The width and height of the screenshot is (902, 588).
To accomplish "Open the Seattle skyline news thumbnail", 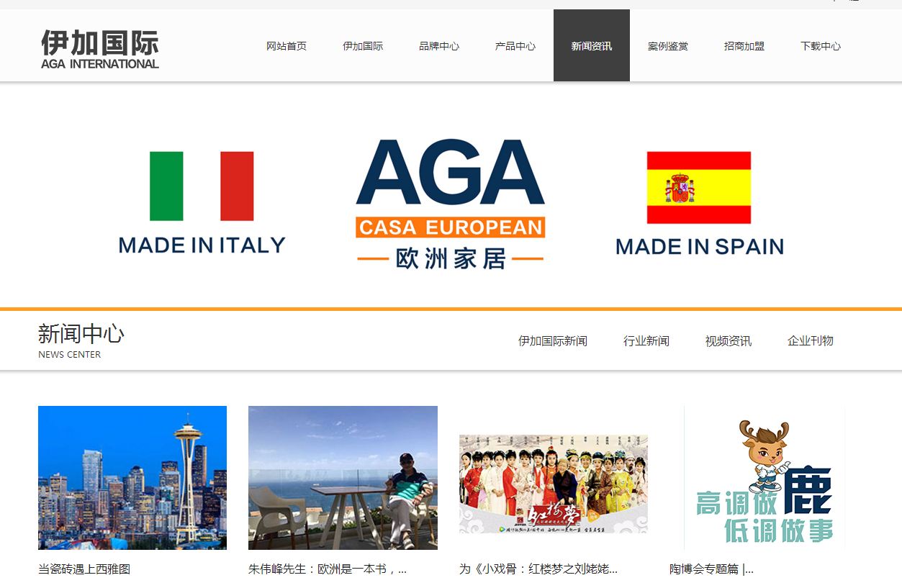I will click(x=132, y=478).
